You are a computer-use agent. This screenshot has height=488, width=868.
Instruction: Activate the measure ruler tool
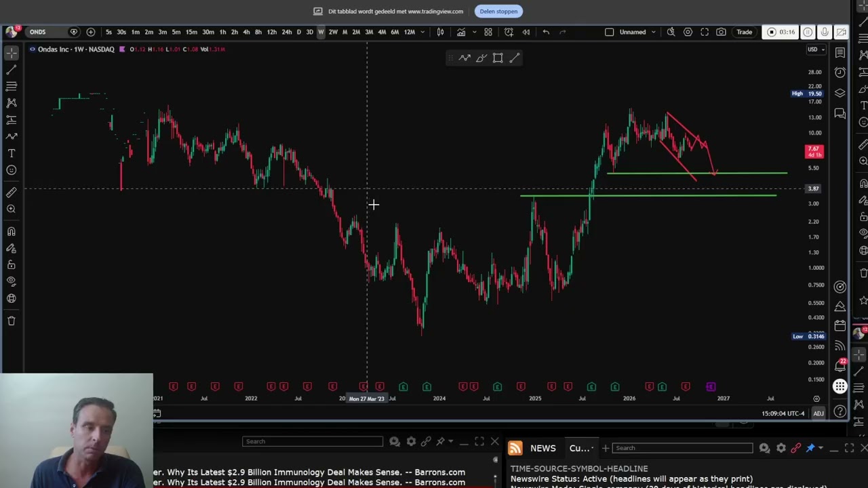12,192
